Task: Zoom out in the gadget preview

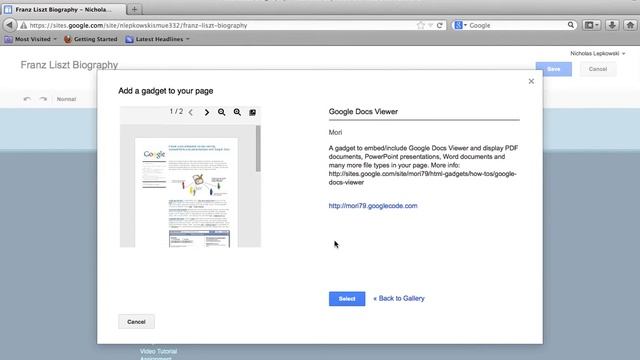Action: [x=222, y=112]
